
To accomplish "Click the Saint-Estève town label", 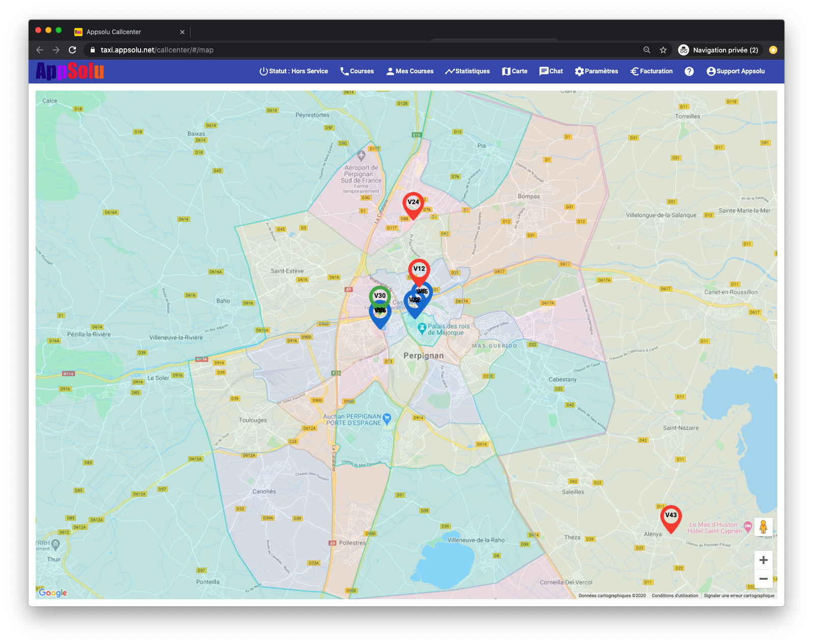I will click(x=287, y=271).
